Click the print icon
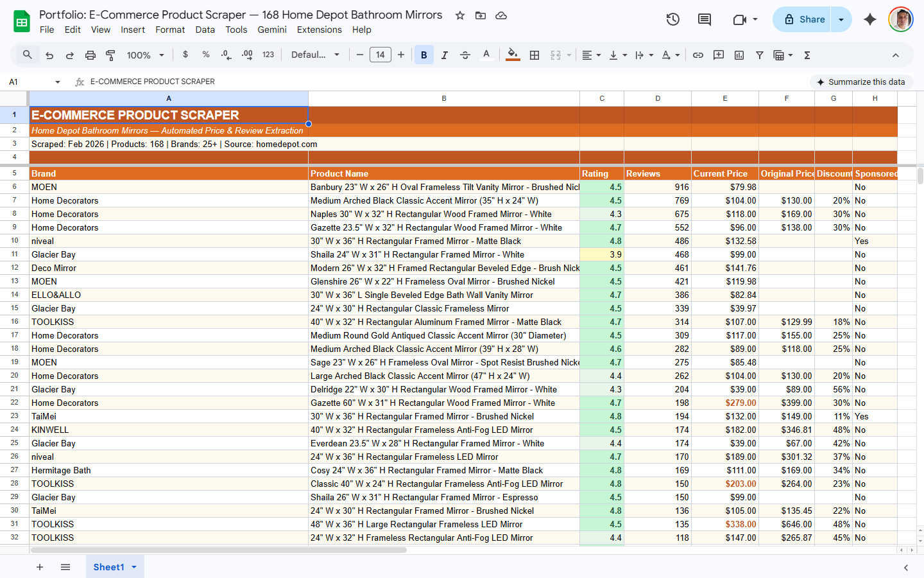924x578 pixels. tap(90, 55)
